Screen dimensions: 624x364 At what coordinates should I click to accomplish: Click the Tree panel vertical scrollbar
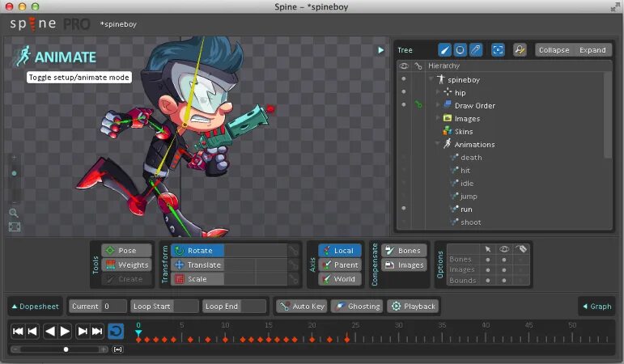(608, 115)
